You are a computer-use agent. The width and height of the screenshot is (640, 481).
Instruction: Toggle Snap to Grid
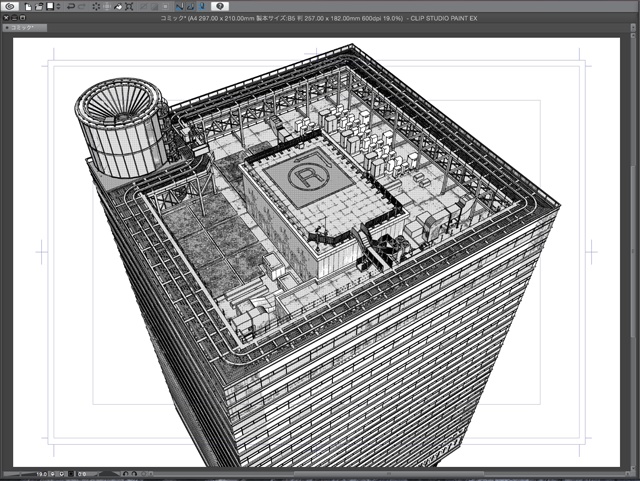click(x=201, y=7)
